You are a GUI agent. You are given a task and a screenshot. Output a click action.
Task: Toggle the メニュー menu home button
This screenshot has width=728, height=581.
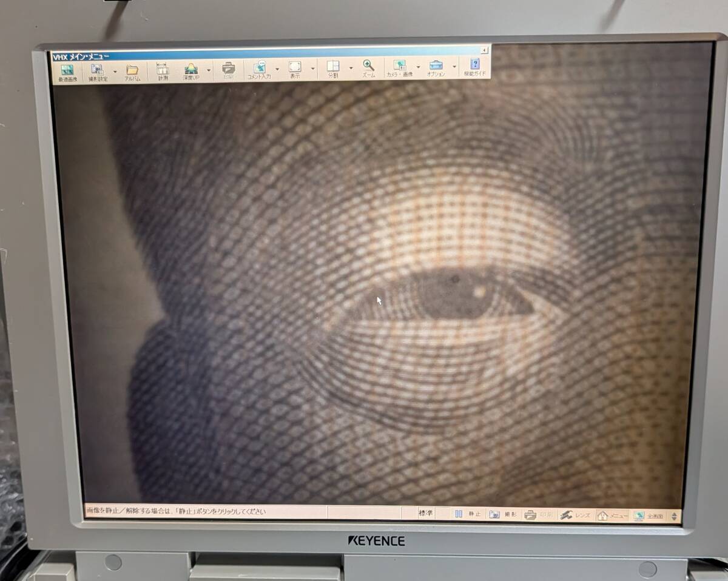click(x=613, y=516)
